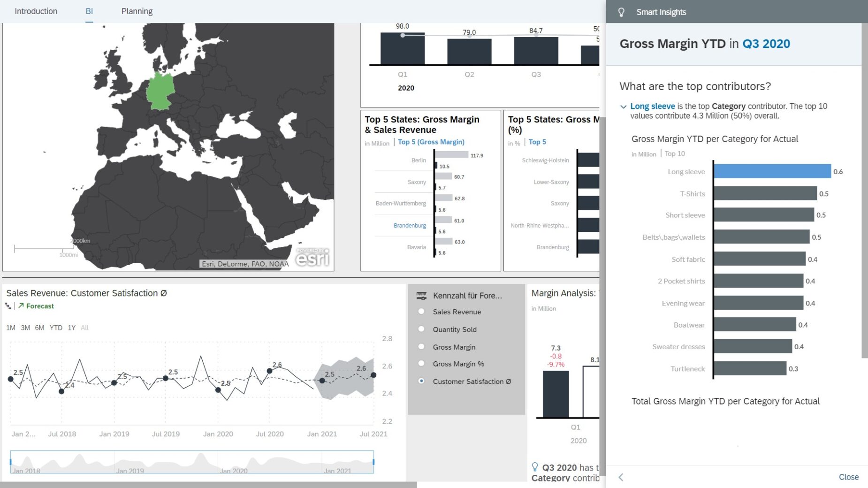
Task: Close the Smart Insights panel
Action: pyautogui.click(x=848, y=477)
